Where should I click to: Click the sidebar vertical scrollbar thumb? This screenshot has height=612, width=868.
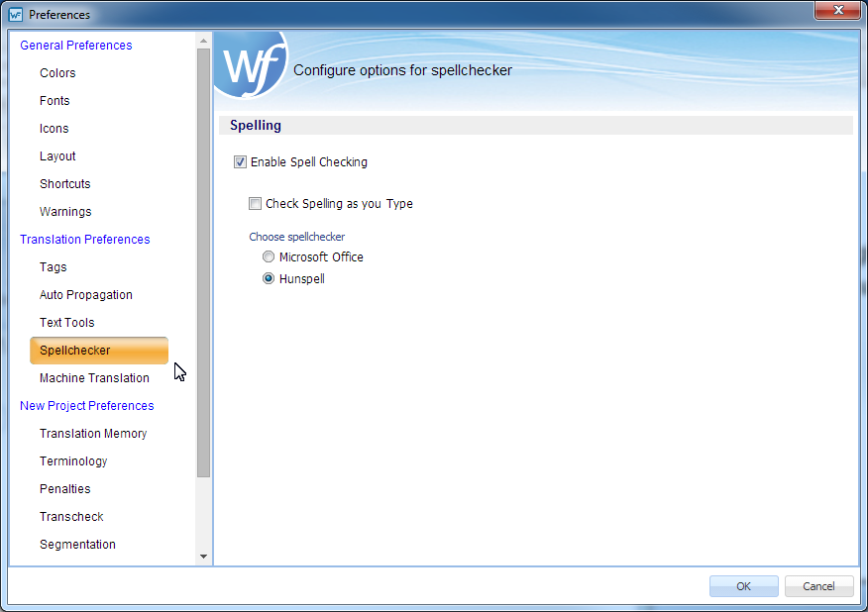pos(204,262)
